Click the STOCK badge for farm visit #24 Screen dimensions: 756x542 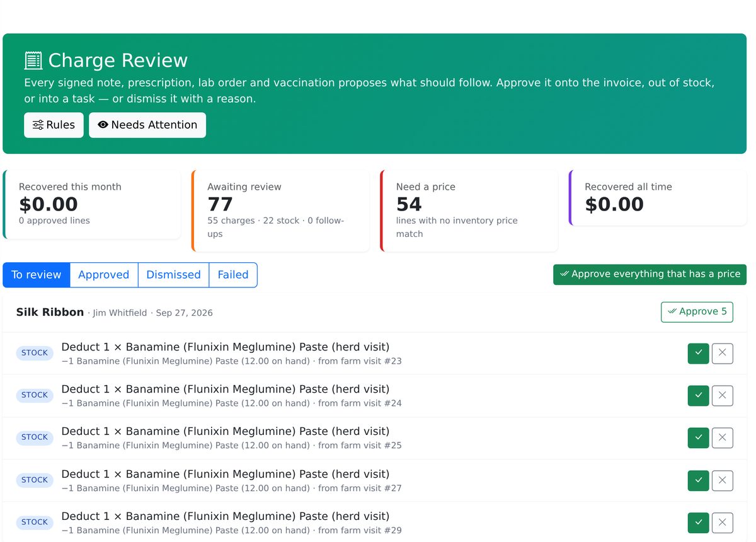(x=35, y=395)
